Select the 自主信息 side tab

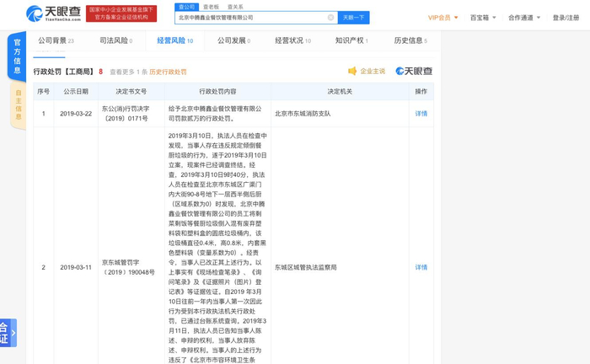click(18, 105)
